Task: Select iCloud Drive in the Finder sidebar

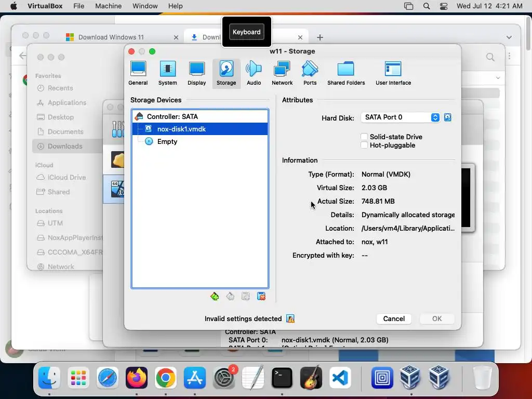Action: click(x=66, y=177)
